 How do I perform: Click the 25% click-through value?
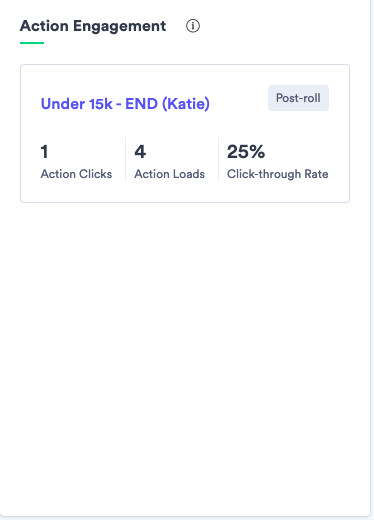(x=246, y=152)
